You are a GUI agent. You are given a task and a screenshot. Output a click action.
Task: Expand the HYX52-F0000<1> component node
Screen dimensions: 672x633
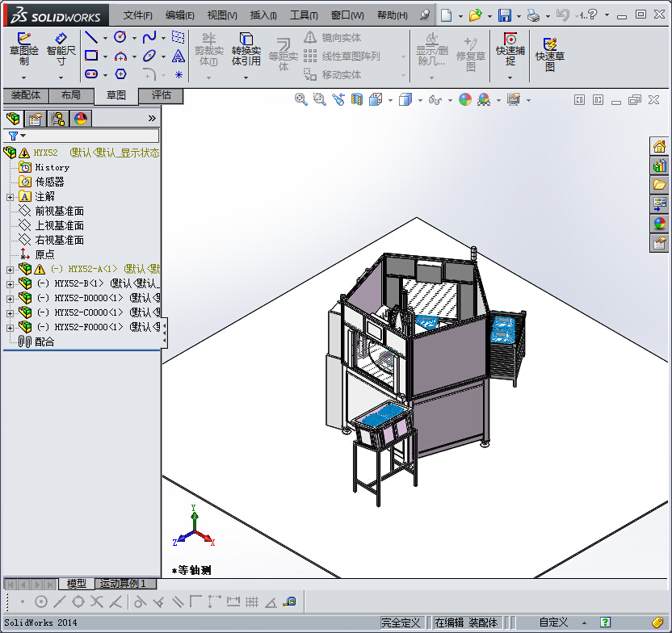pyautogui.click(x=10, y=328)
